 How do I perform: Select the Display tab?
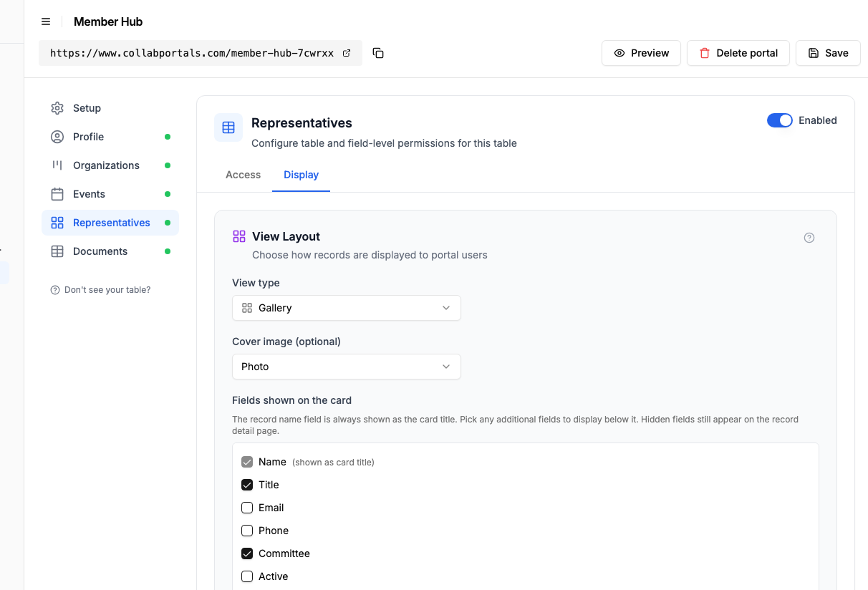[x=301, y=175]
